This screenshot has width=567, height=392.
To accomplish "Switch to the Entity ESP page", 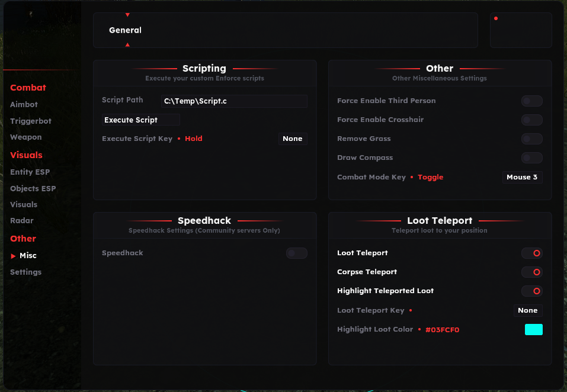I will 30,172.
